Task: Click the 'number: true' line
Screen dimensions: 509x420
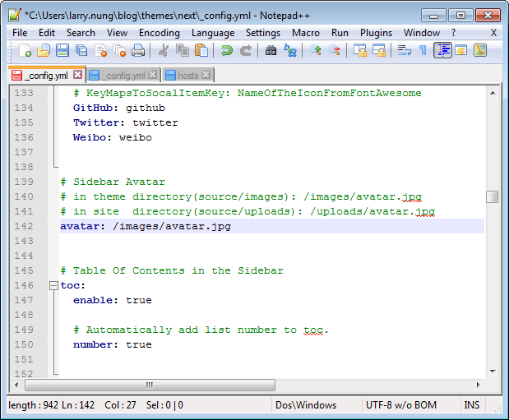Action: click(113, 344)
